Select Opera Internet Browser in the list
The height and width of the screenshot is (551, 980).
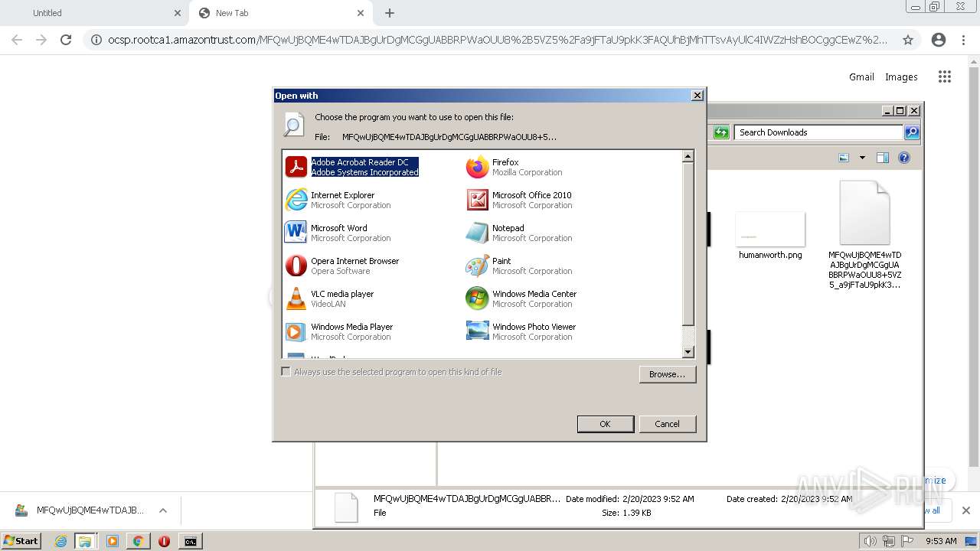click(342, 266)
